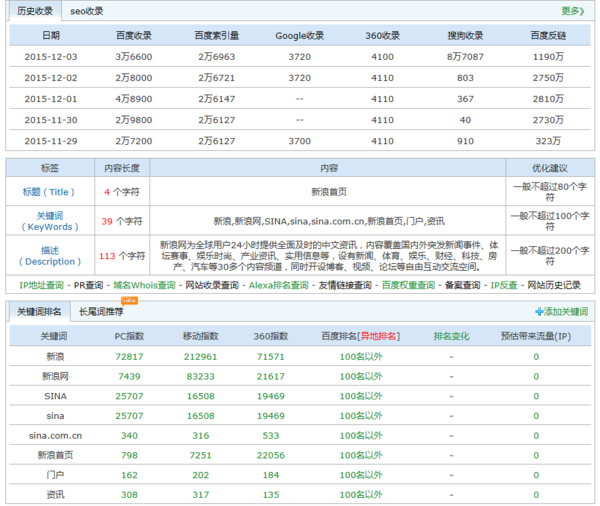Click mobile index 202 for 门户
The width and height of the screenshot is (600, 506).
point(201,475)
